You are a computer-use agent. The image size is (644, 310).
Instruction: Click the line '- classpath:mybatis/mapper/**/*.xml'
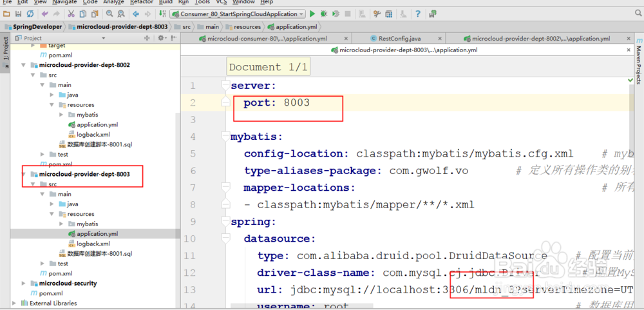359,205
